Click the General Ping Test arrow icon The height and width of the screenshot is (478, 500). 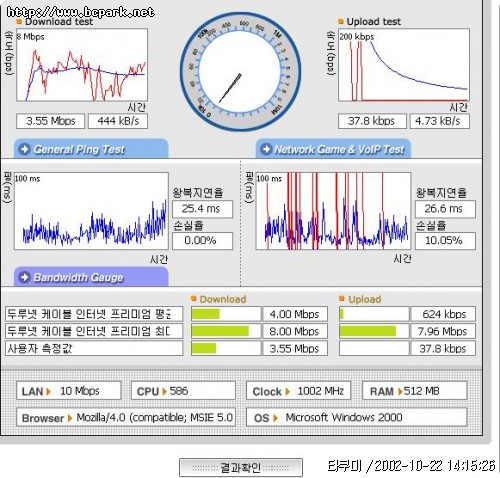click(x=24, y=149)
